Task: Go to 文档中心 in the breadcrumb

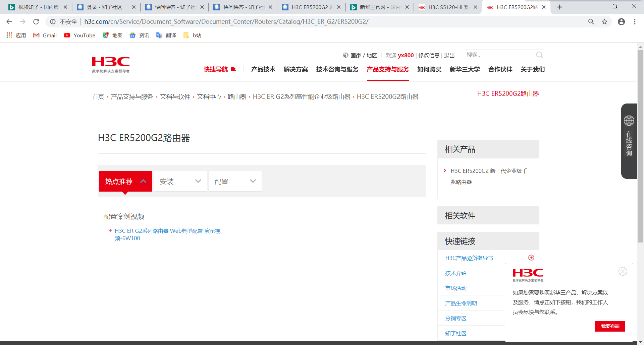Action: click(x=209, y=97)
